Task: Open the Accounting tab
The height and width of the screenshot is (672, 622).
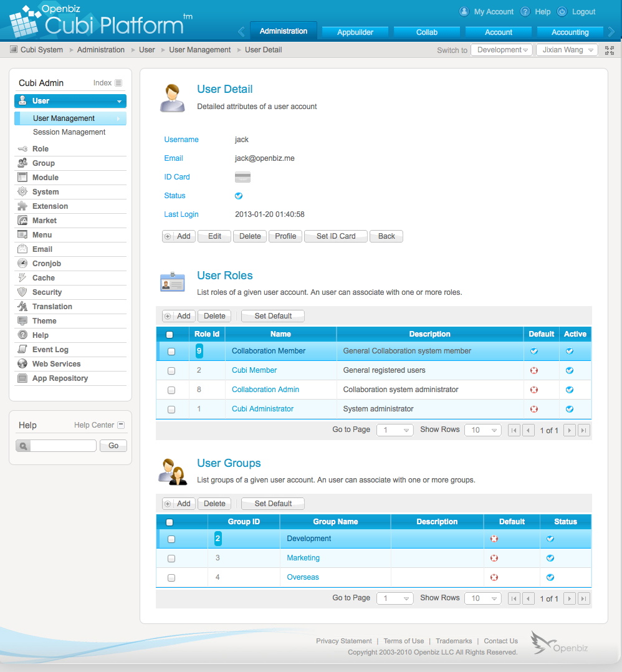Action: click(569, 32)
